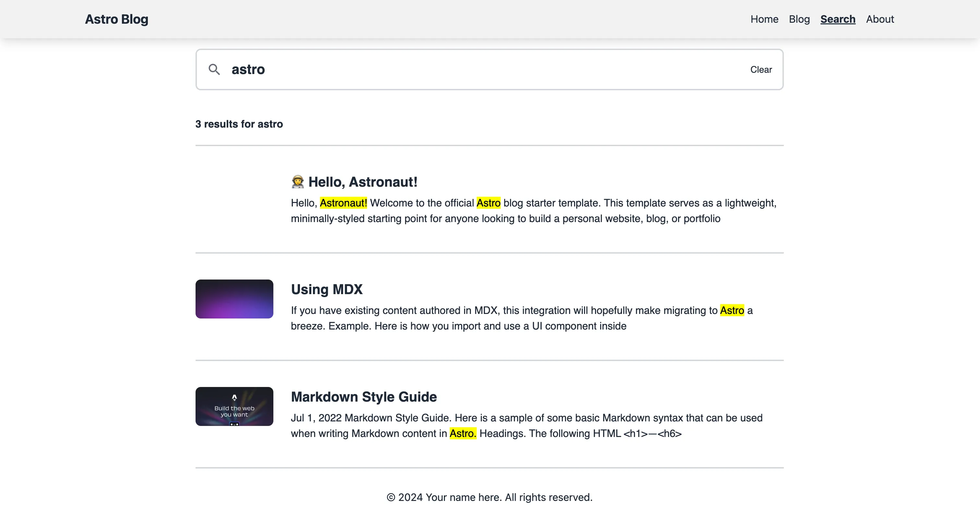
Task: Select the Search nav item
Action: pos(838,19)
